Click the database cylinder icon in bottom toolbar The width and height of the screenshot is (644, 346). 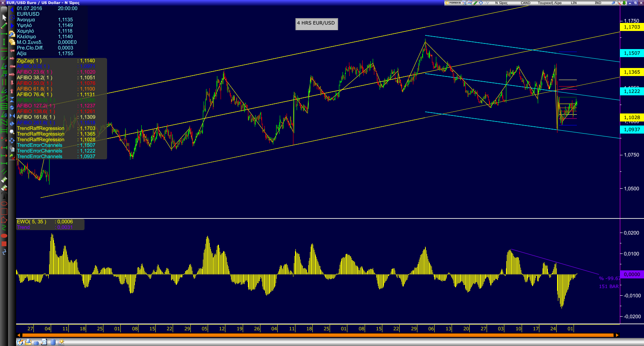click(x=53, y=342)
